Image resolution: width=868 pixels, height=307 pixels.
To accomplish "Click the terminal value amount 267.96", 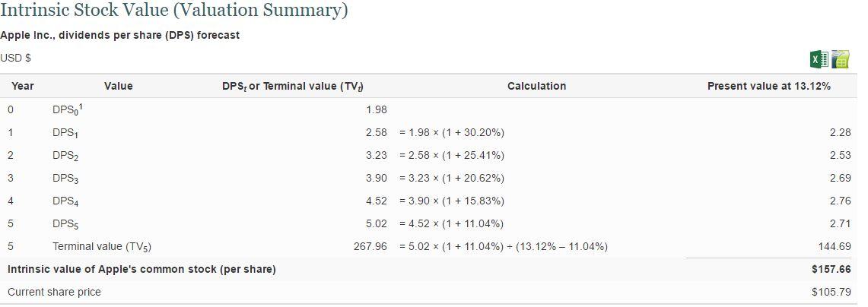I will pyautogui.click(x=370, y=247).
